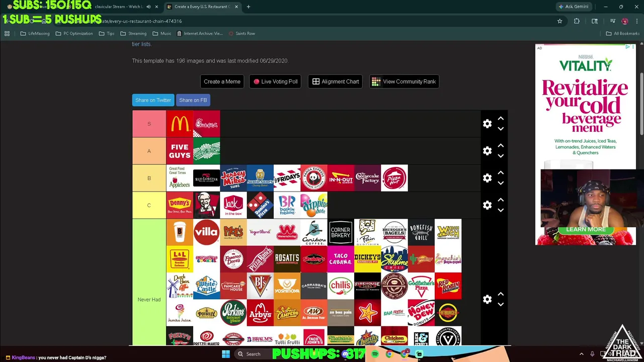Select the Domino's Pizza logo
This screenshot has height=362, width=644.
tap(260, 205)
